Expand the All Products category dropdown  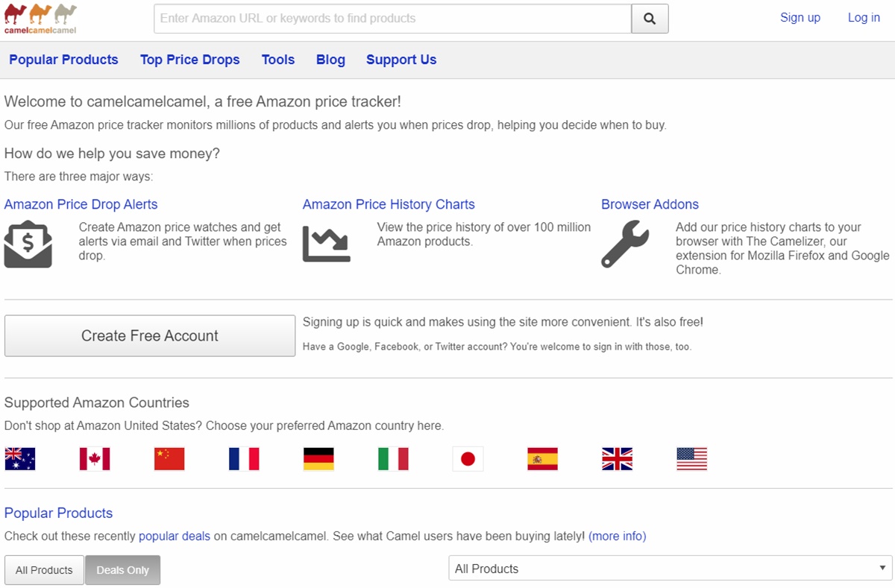click(x=668, y=569)
